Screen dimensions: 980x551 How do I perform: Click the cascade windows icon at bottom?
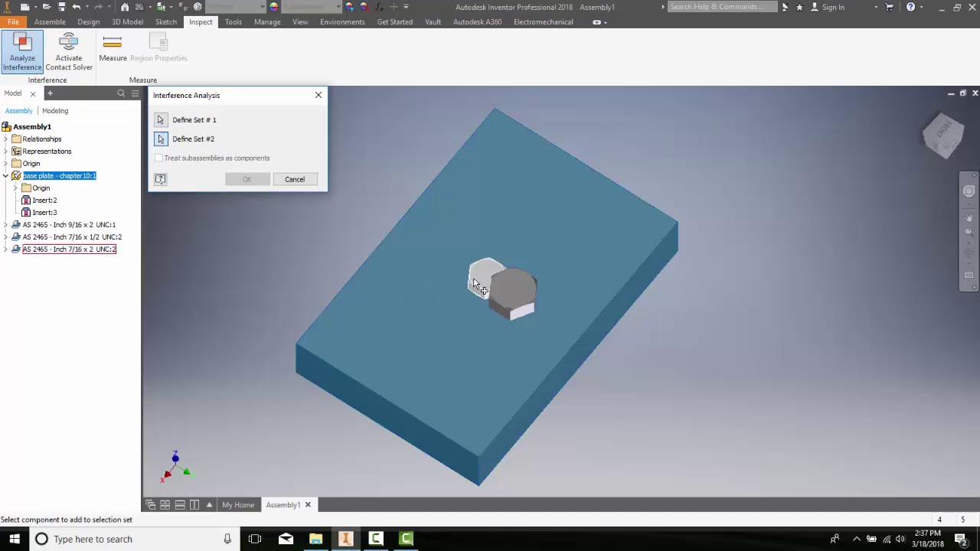(151, 505)
